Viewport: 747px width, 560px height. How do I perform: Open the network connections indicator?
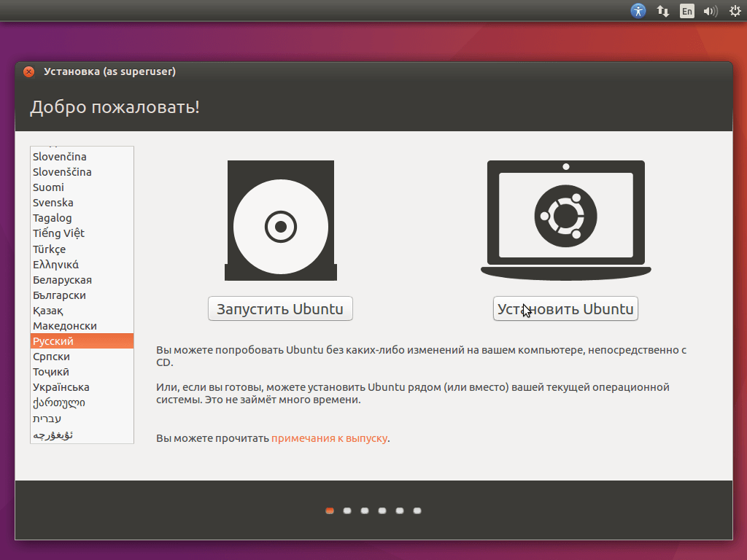pos(662,11)
